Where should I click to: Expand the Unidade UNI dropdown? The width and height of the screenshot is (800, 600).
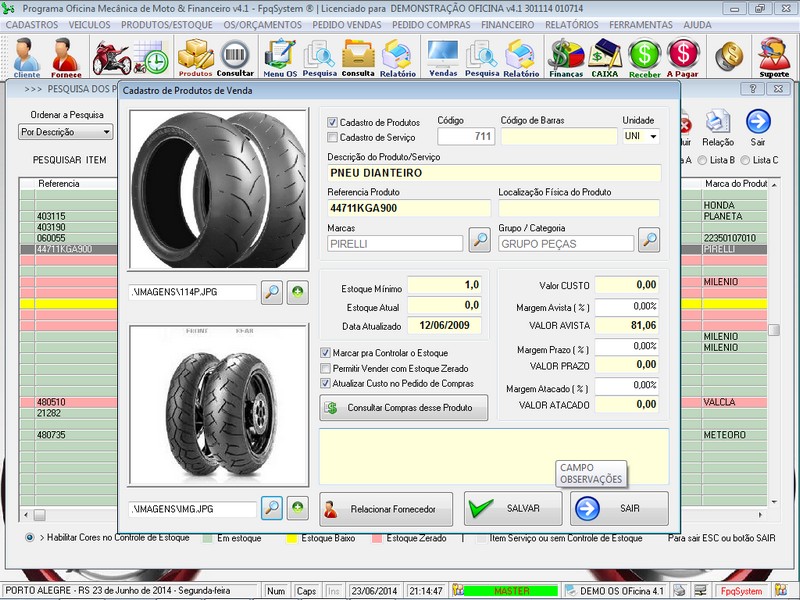pyautogui.click(x=653, y=137)
